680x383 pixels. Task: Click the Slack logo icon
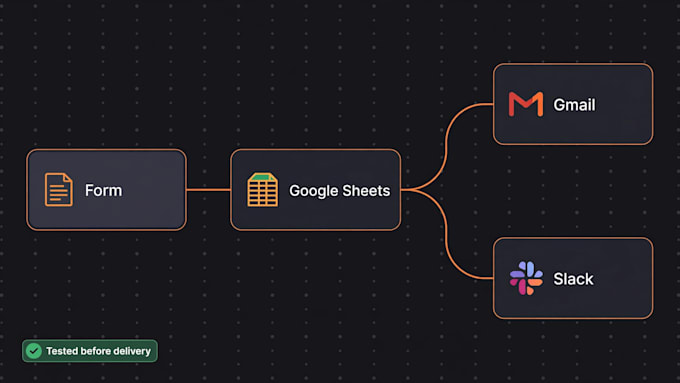click(x=526, y=278)
